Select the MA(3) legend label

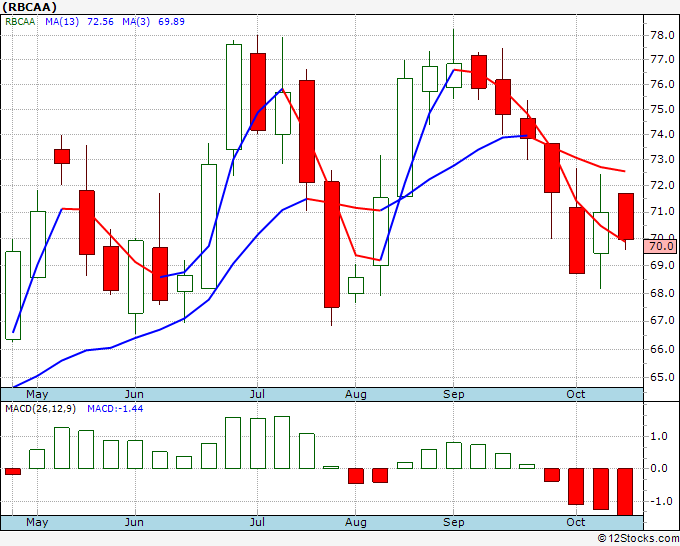[x=136, y=21]
